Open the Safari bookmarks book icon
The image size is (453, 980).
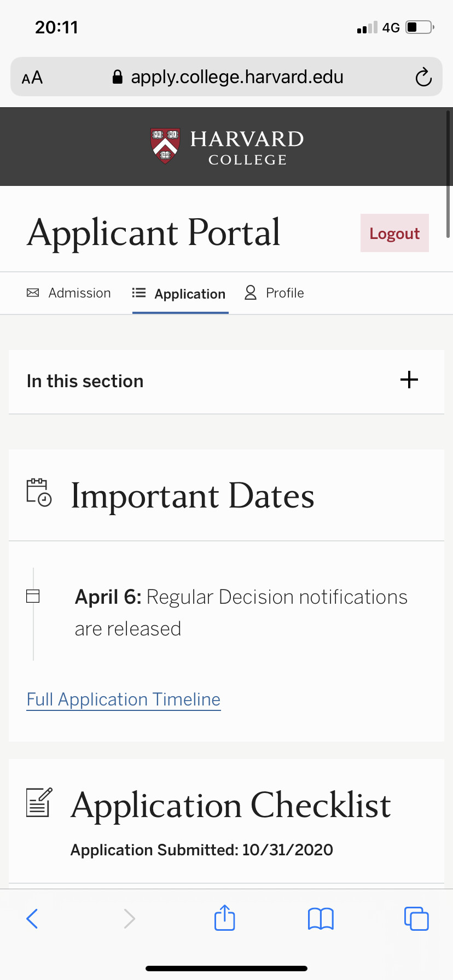pos(321,919)
